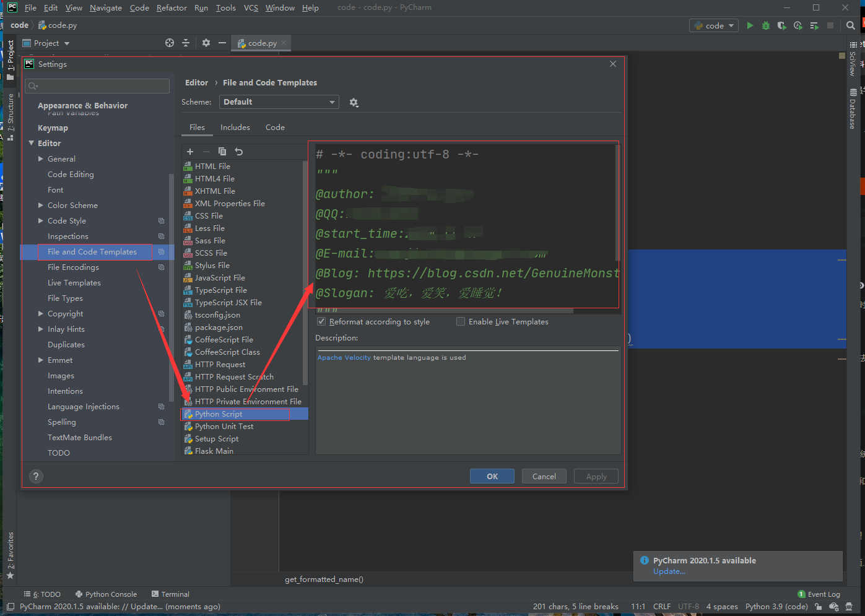Click the Stop process square icon
The height and width of the screenshot is (616, 865).
tap(830, 25)
